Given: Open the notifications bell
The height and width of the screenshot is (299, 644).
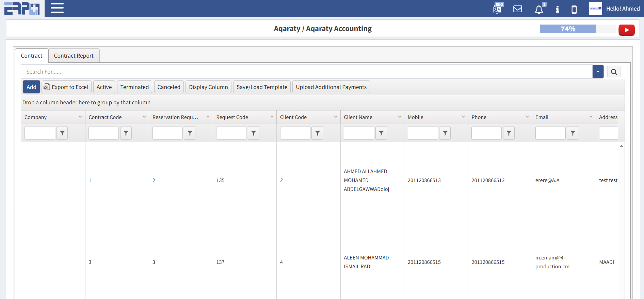Looking at the screenshot, I should coord(539,9).
